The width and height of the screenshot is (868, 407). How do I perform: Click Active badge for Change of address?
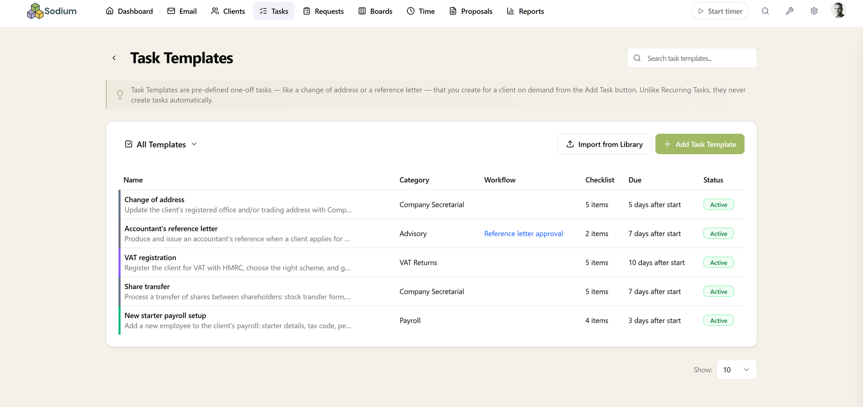tap(718, 205)
